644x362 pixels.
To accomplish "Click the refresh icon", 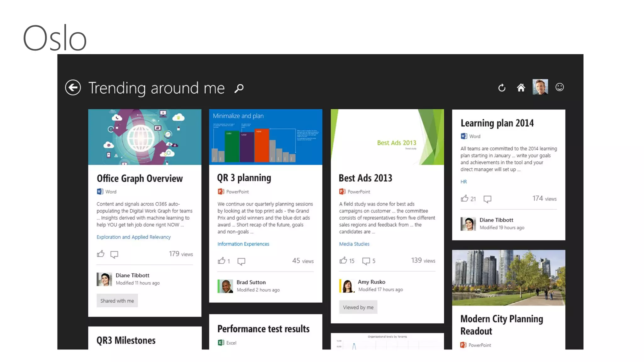I will [x=502, y=88].
